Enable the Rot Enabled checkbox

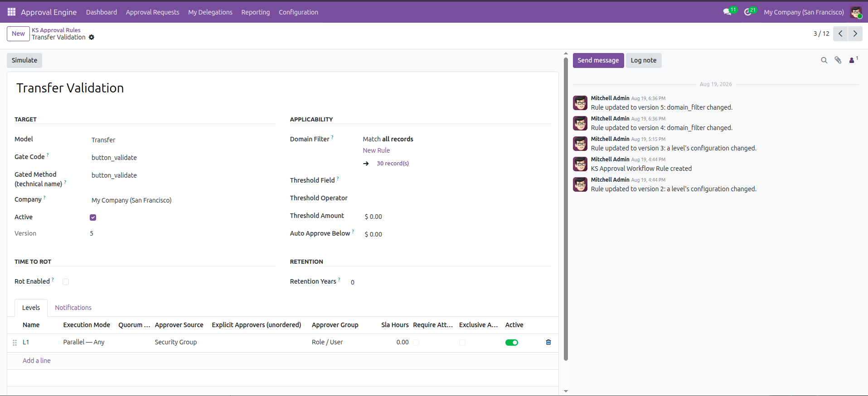pos(66,282)
